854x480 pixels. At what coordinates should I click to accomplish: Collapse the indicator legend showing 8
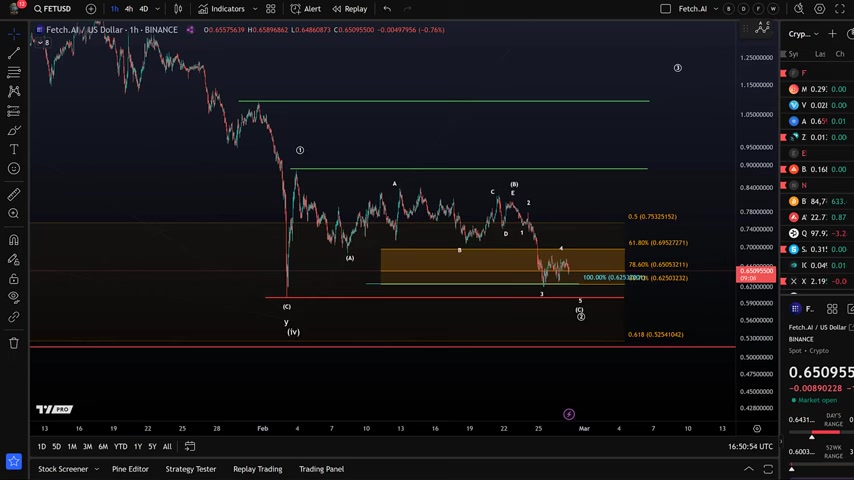43,42
